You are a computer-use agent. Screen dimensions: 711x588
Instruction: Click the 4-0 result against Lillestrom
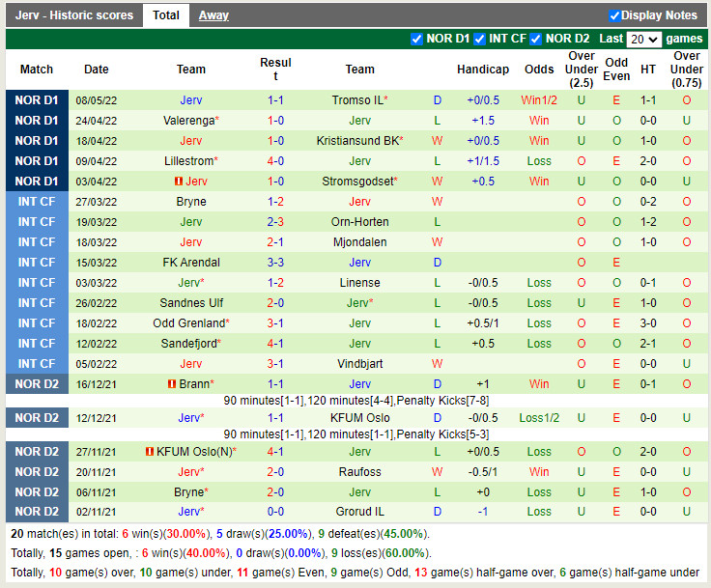(275, 161)
